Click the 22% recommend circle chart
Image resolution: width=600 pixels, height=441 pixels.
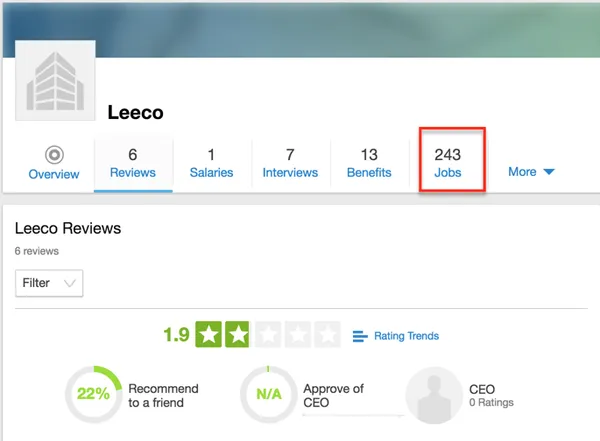(93, 394)
